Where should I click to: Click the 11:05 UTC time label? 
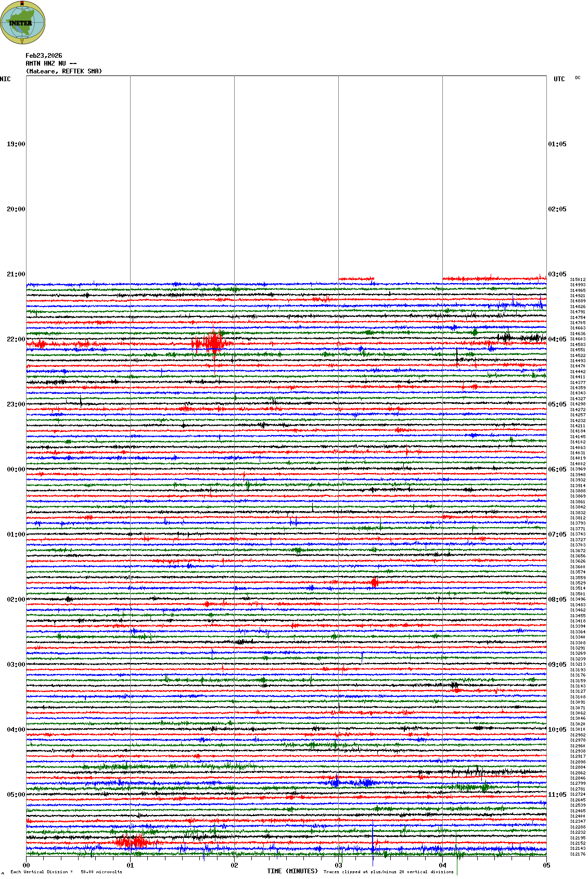(557, 795)
